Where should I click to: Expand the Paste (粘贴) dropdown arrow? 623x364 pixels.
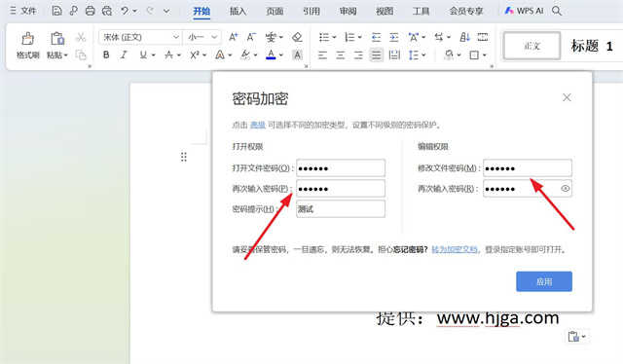[66, 55]
